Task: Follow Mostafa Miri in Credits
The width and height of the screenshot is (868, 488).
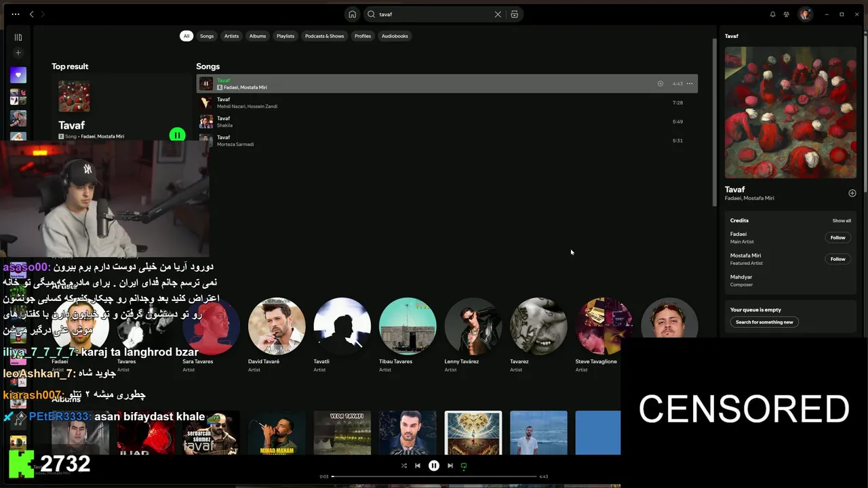Action: tap(838, 259)
